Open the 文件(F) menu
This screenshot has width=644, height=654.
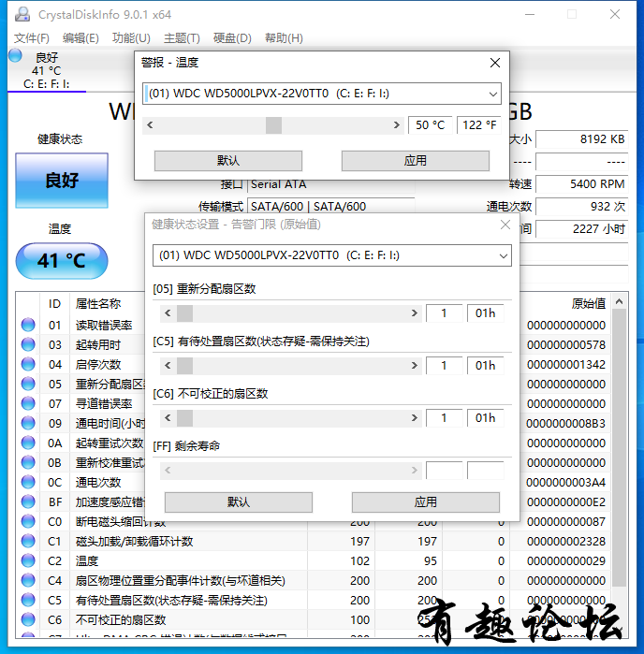[x=32, y=38]
